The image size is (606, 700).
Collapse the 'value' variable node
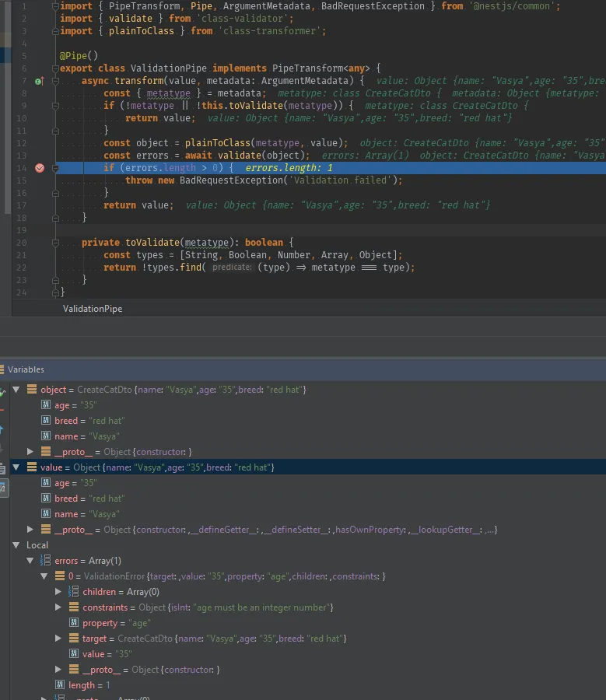[x=17, y=467]
